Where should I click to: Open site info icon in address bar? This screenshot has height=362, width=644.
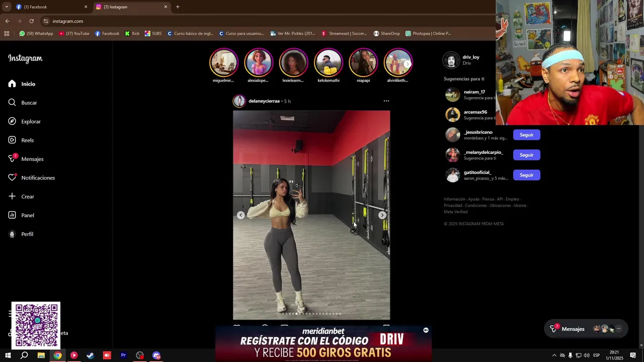pos(46,21)
